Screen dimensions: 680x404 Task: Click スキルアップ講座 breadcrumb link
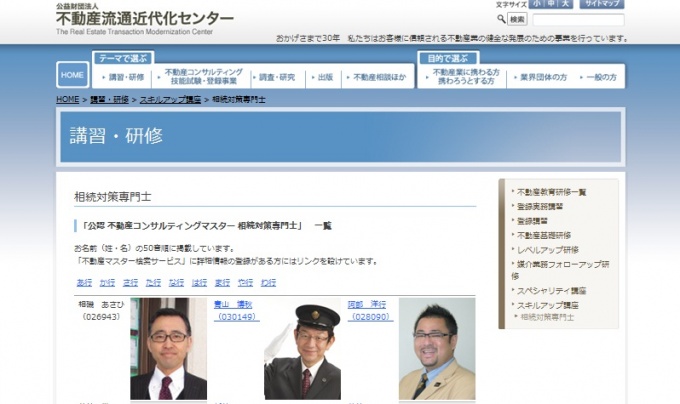point(170,99)
